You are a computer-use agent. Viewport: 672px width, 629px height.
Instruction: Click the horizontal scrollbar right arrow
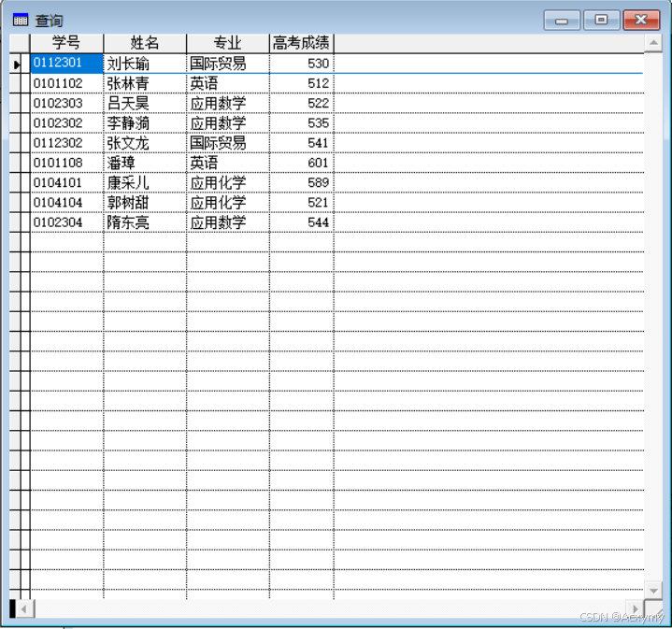pos(636,608)
